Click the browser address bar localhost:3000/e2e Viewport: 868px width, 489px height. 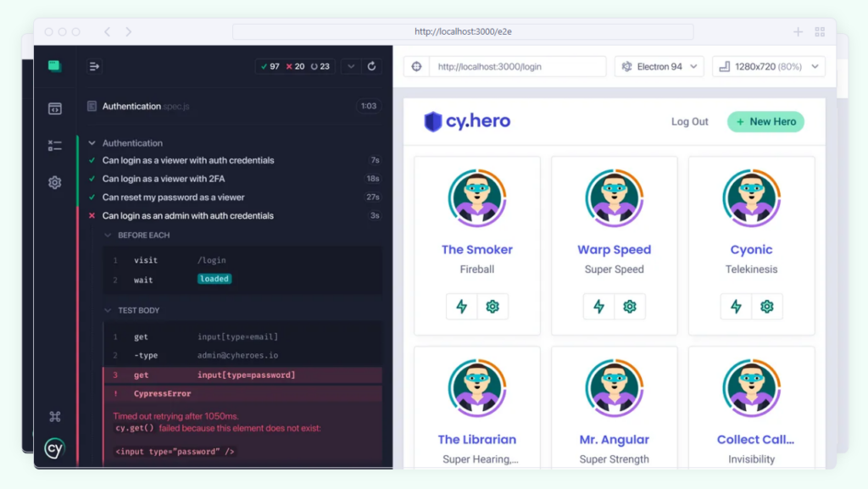[x=463, y=31]
